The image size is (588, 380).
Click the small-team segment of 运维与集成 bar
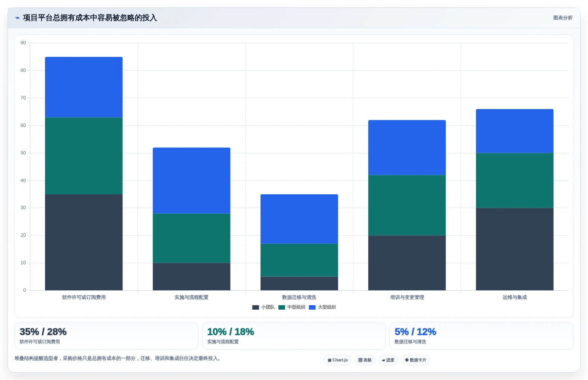tap(515, 249)
